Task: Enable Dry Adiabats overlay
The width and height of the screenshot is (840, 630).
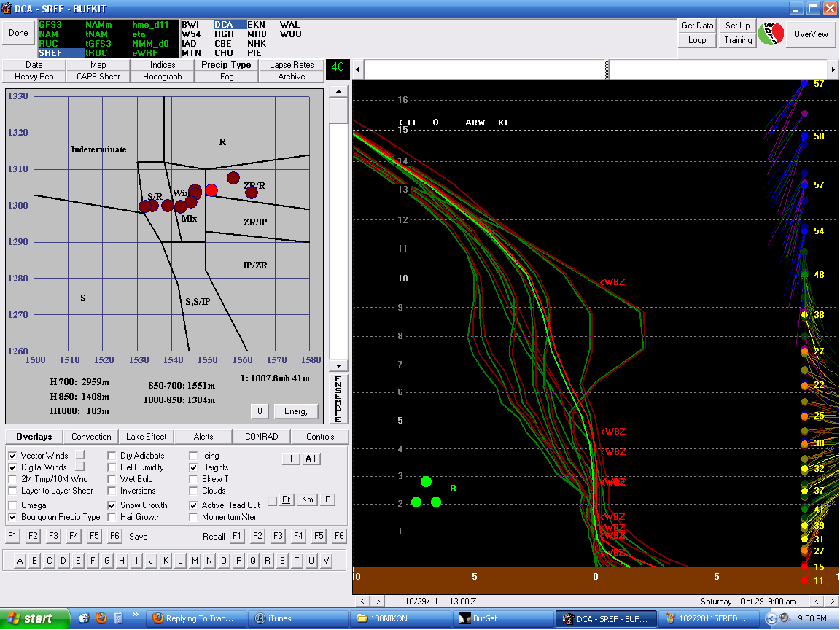Action: (x=112, y=455)
